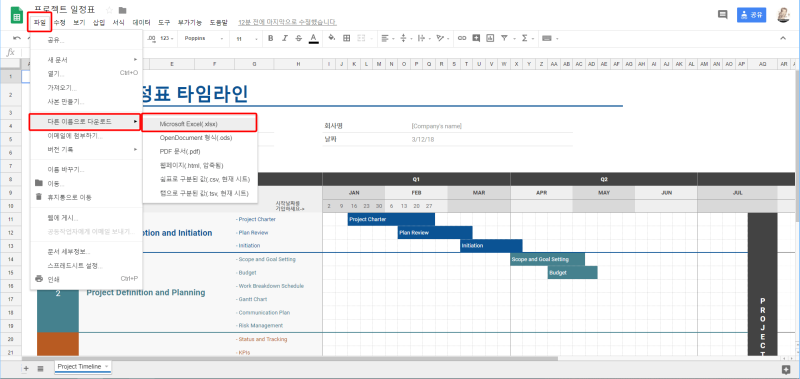Click the merge cells icon
Viewport: 800px width, 379px height.
pyautogui.click(x=361, y=38)
